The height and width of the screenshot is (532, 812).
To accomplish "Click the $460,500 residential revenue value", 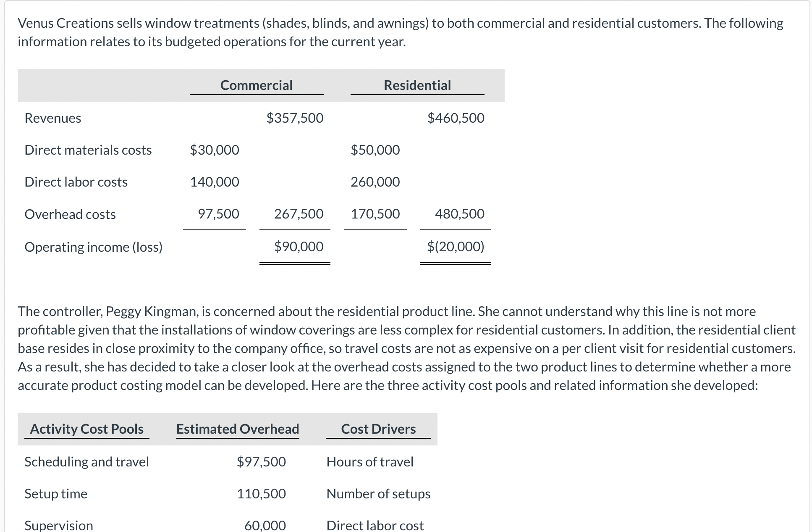I will pyautogui.click(x=456, y=118).
